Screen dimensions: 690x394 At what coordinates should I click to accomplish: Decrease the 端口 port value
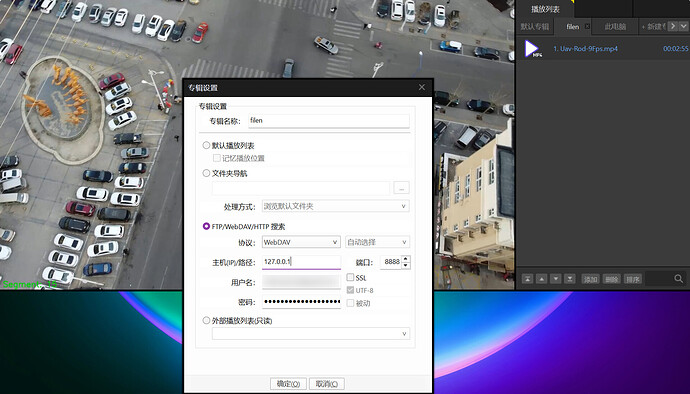(x=406, y=265)
